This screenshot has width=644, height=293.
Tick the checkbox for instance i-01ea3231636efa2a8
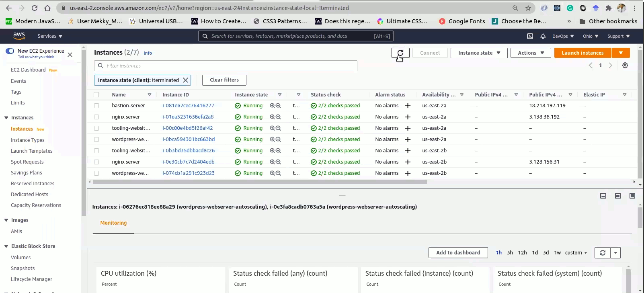[x=96, y=117]
